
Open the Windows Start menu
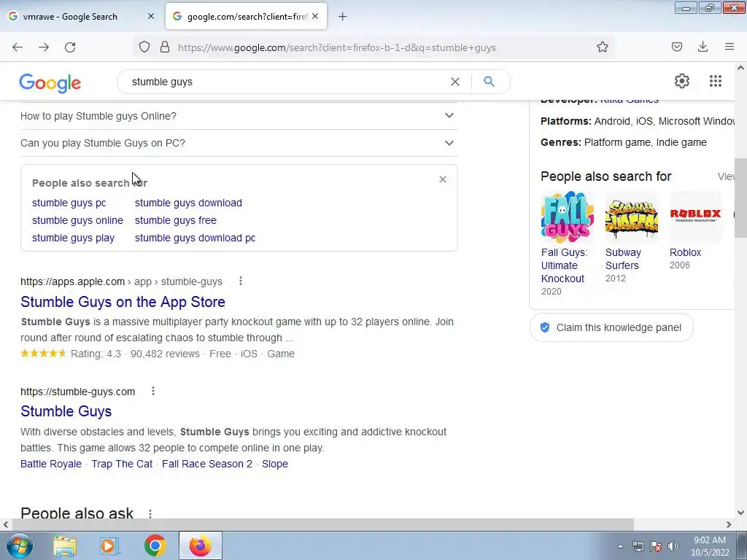click(x=19, y=545)
